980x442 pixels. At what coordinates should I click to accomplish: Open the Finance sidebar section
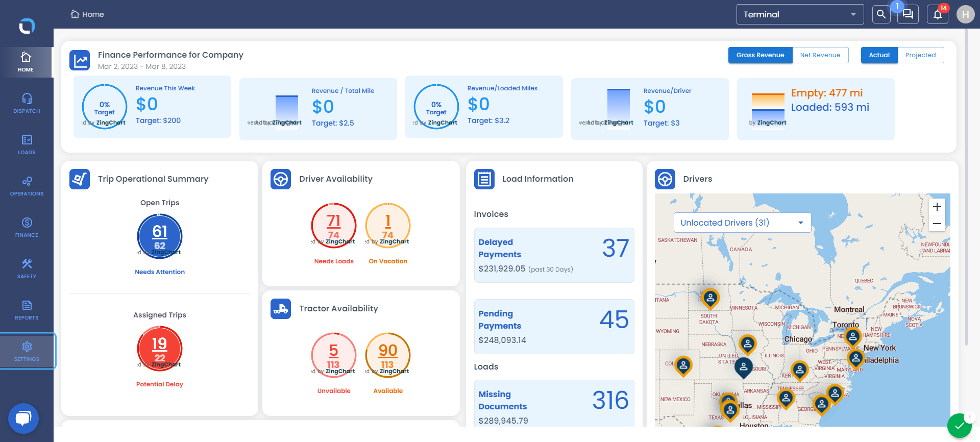tap(27, 227)
